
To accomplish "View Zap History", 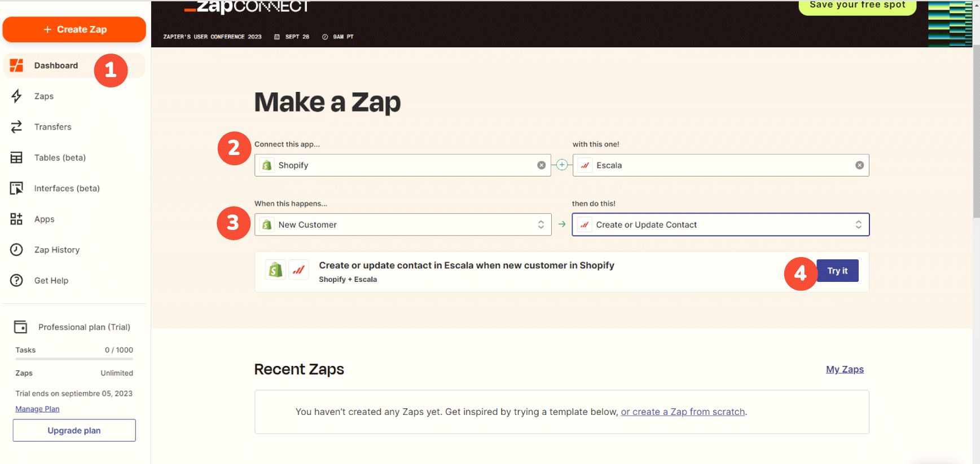I will (x=57, y=250).
